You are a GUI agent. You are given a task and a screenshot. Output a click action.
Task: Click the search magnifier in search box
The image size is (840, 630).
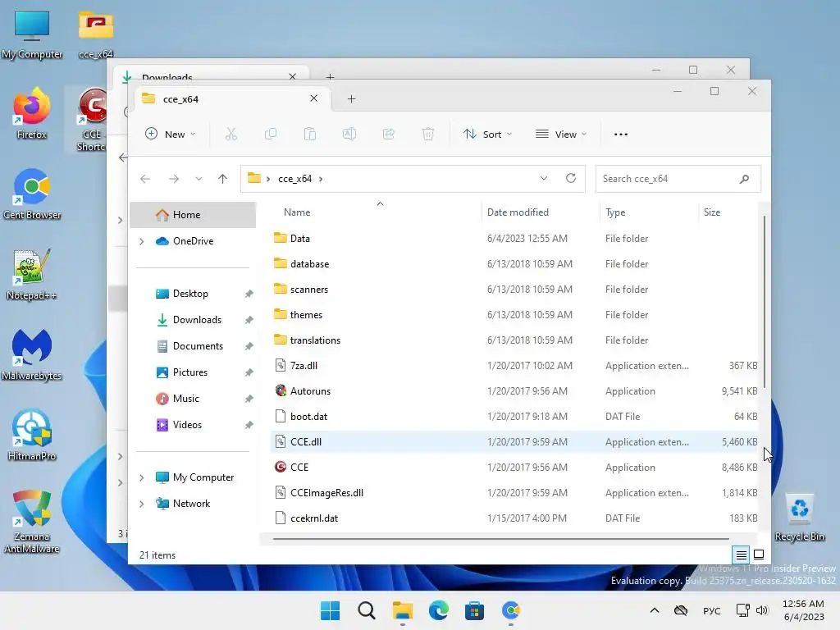pos(744,179)
